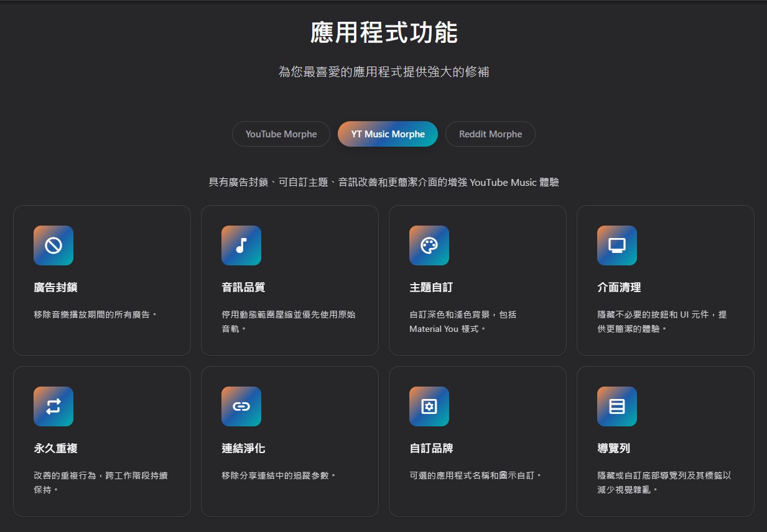Click the custom branding gear-box icon
The height and width of the screenshot is (532, 767).
coord(429,406)
